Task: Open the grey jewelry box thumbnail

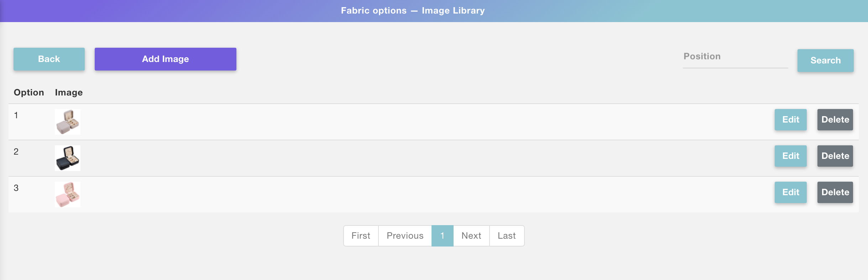Action: pyautogui.click(x=68, y=122)
